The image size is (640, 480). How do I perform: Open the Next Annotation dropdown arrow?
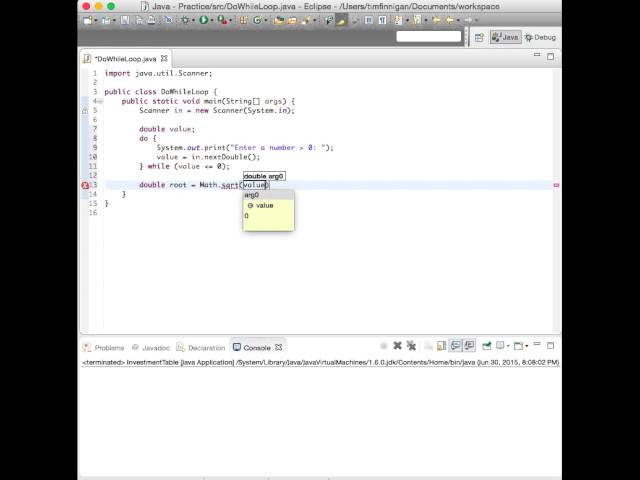coord(407,20)
